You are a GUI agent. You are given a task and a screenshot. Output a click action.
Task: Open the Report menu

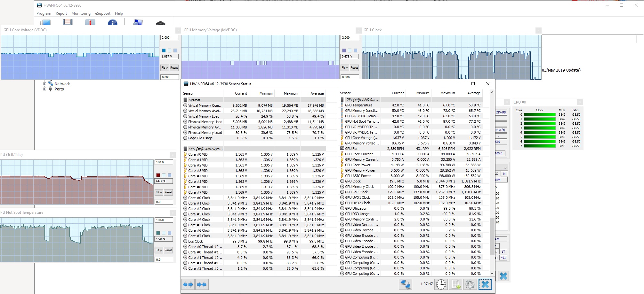[61, 13]
